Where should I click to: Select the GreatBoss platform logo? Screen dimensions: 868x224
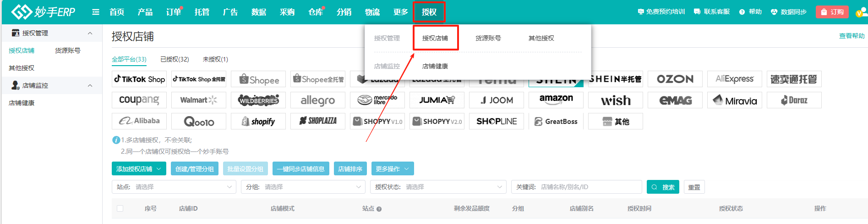[x=556, y=121]
